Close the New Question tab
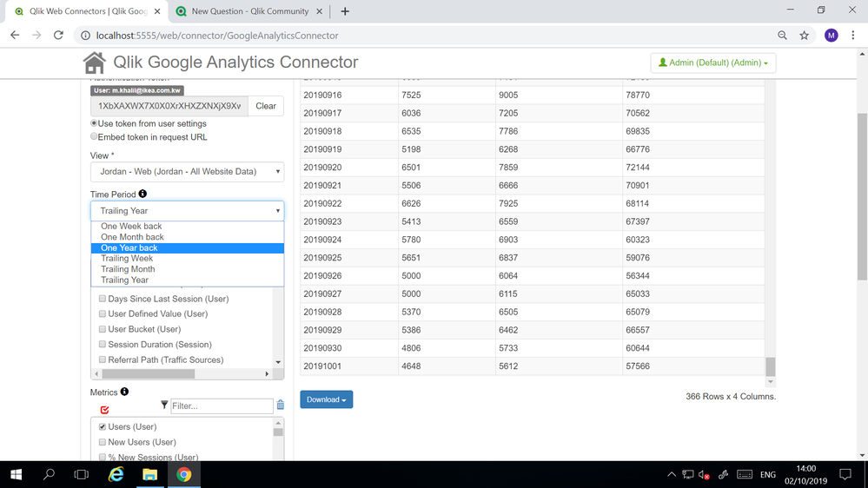868x488 pixels. click(320, 11)
